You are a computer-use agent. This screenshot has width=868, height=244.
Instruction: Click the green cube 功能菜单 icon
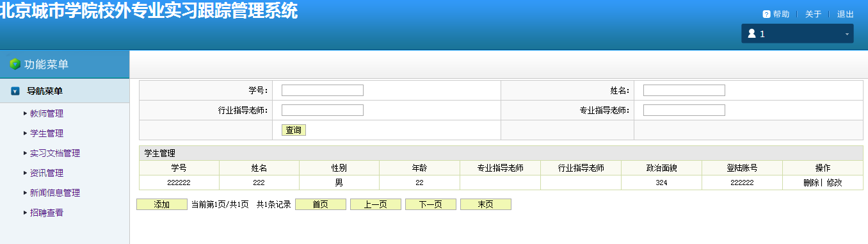[x=15, y=64]
